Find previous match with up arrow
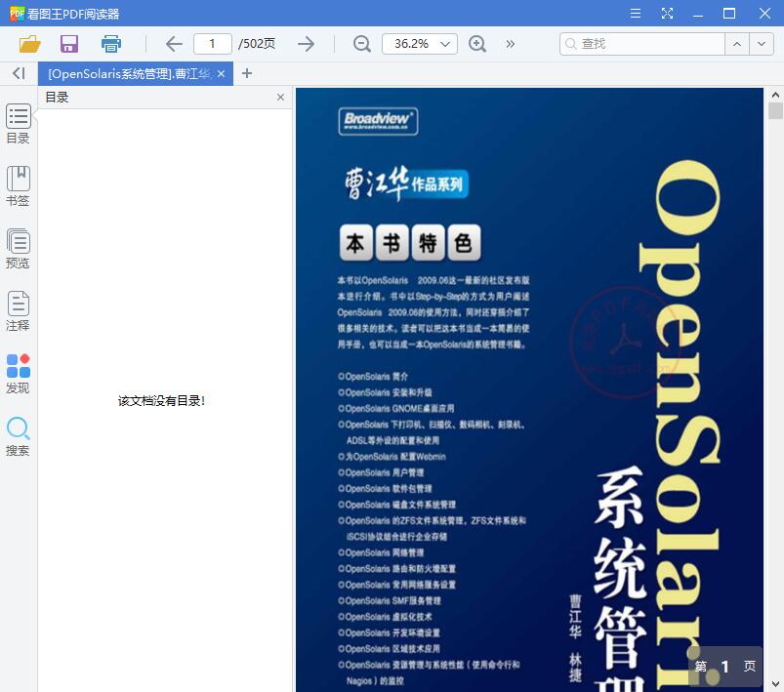 (x=737, y=44)
